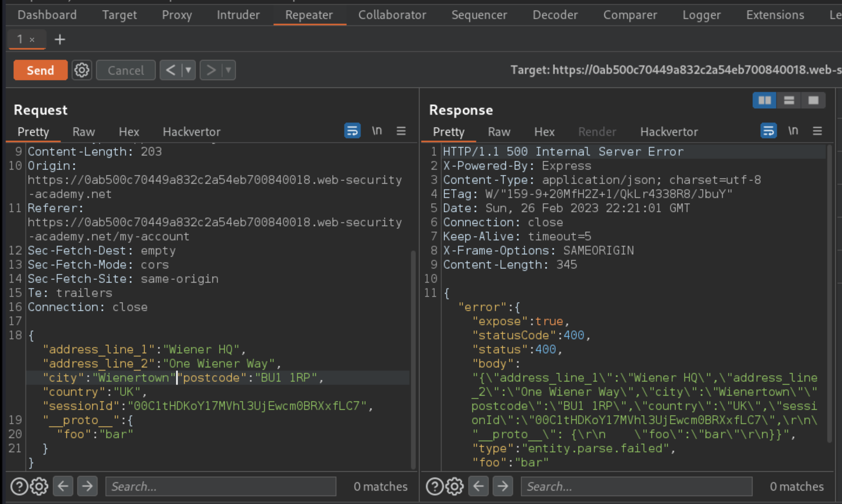The width and height of the screenshot is (842, 504).
Task: Click "HTTP/1.1 500 Internal Server Error" line
Action: (563, 152)
